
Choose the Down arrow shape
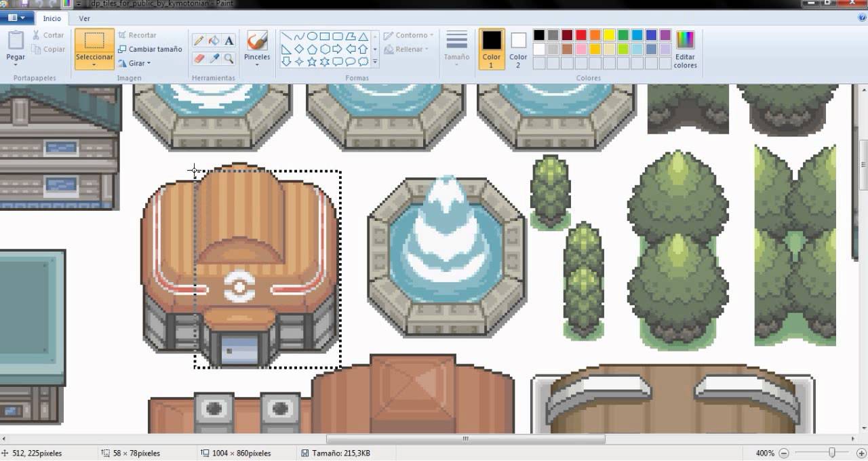pyautogui.click(x=286, y=62)
